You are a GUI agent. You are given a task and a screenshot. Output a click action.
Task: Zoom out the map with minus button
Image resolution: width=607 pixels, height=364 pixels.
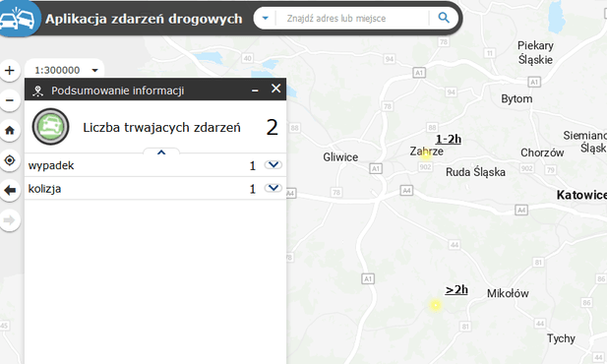click(x=10, y=100)
